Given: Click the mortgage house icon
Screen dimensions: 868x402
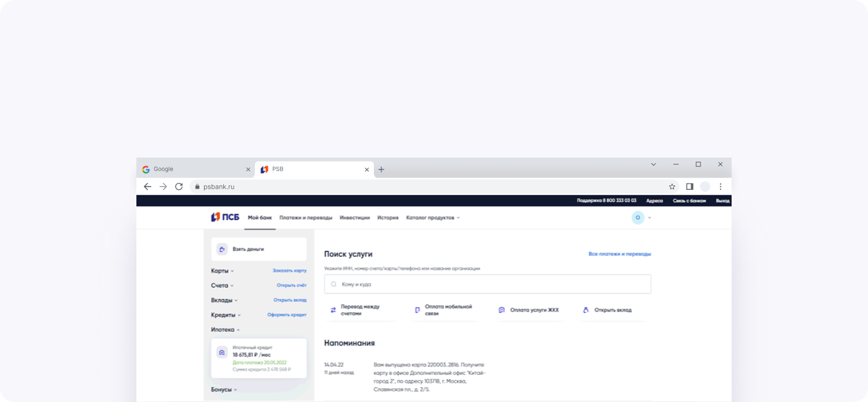Looking at the screenshot, I should (x=221, y=352).
